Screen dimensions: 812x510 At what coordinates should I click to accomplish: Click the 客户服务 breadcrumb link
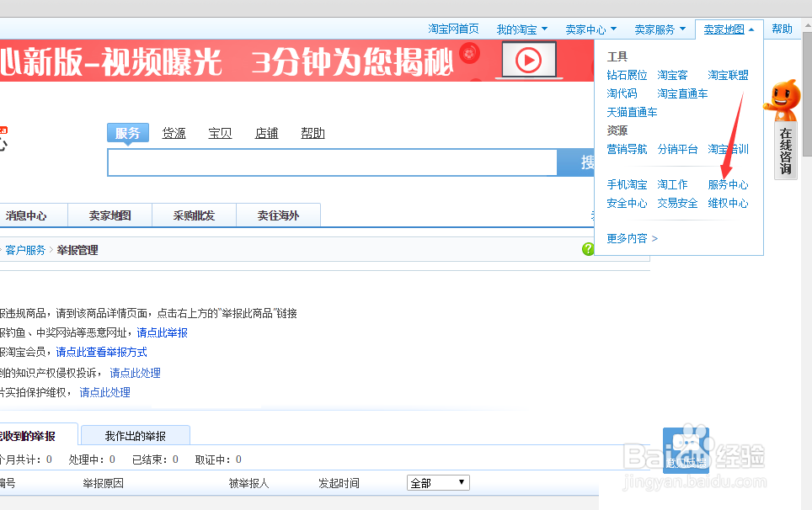click(x=25, y=250)
